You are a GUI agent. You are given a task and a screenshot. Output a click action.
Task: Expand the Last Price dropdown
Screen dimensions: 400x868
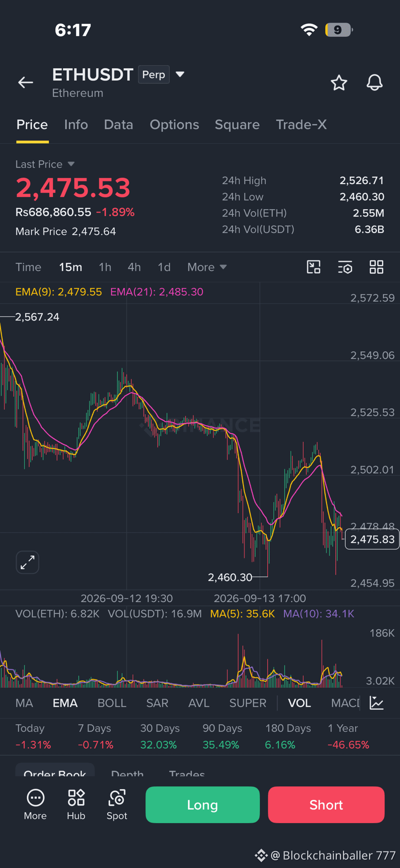71,164
